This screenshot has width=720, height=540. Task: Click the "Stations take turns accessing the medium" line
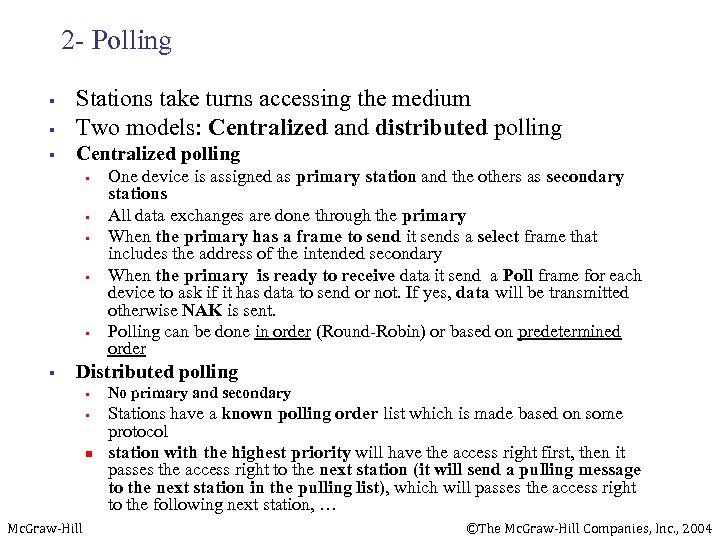(273, 99)
